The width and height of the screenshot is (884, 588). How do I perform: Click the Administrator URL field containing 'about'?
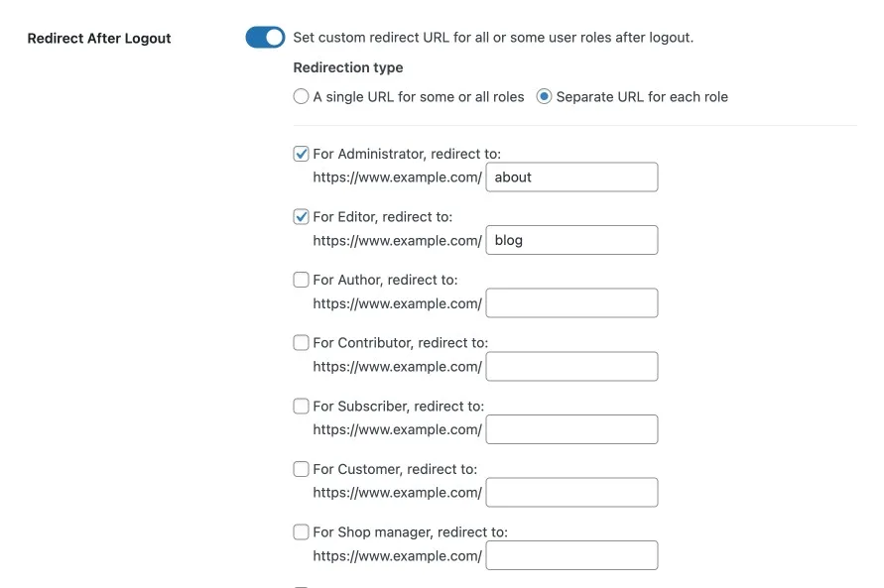571,176
